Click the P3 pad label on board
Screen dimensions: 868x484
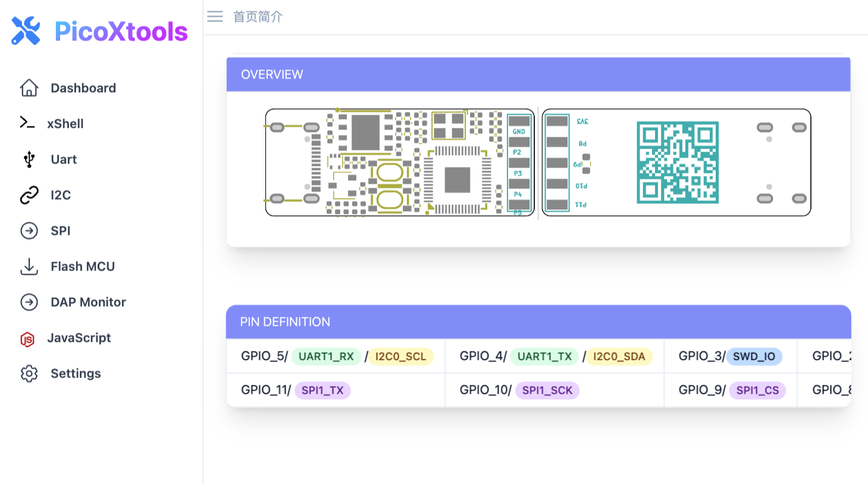518,174
